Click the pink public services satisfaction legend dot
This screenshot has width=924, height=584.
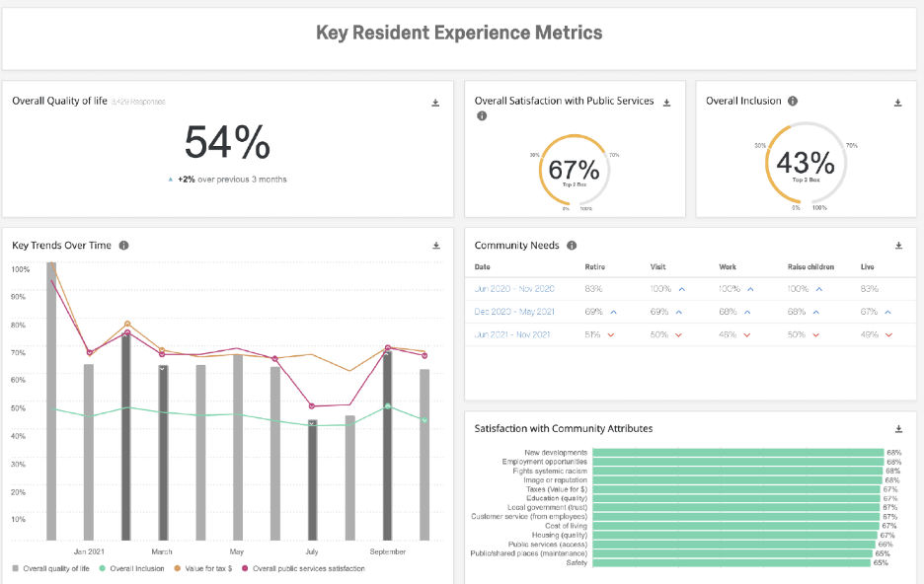244,568
